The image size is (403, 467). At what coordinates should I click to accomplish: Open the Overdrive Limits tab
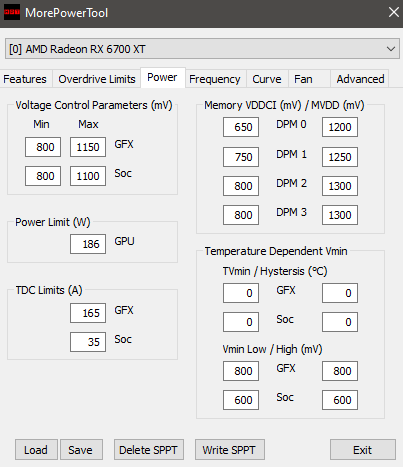(97, 79)
